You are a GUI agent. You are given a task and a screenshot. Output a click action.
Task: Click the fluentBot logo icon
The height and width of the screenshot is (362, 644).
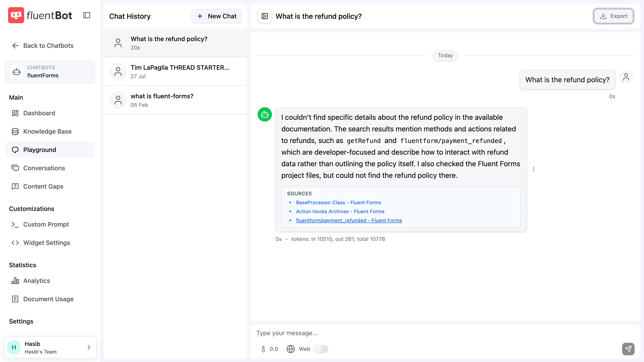click(x=16, y=15)
